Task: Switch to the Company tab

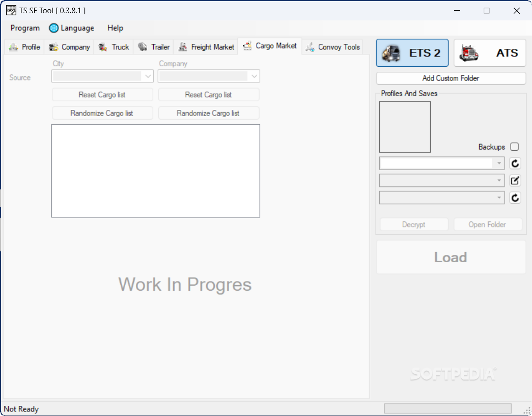Action: pyautogui.click(x=69, y=47)
